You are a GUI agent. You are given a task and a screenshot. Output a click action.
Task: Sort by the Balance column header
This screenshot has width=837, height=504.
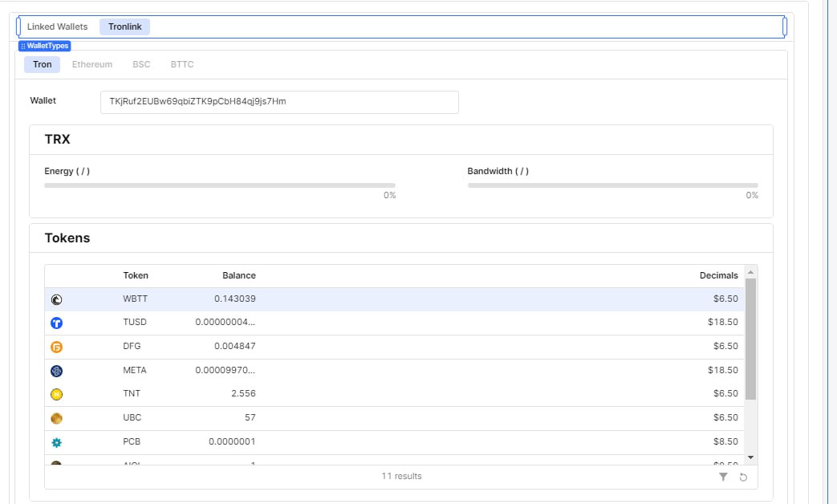click(238, 275)
